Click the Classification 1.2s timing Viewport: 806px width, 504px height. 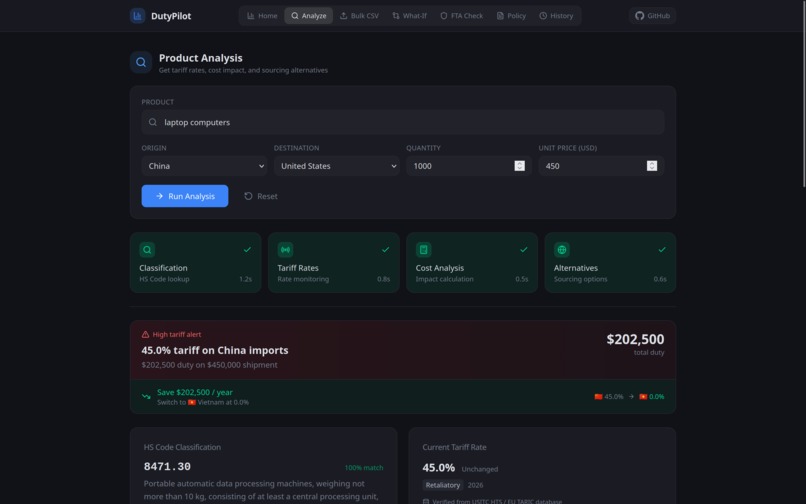point(246,279)
